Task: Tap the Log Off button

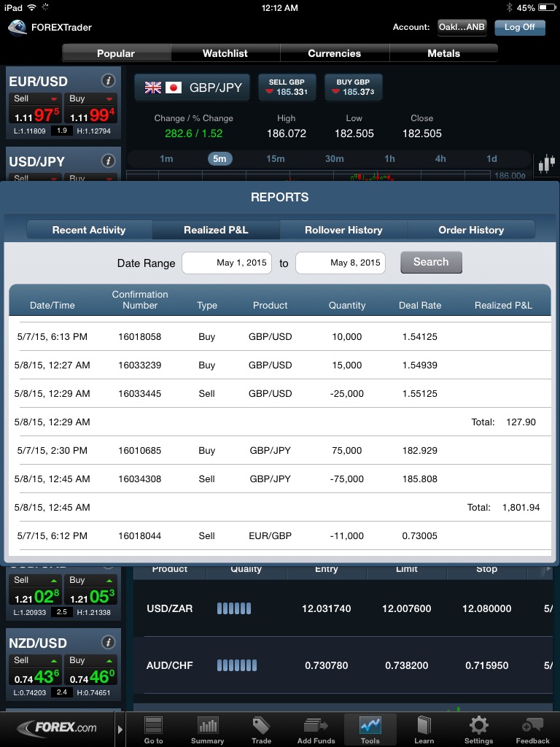Action: point(519,27)
